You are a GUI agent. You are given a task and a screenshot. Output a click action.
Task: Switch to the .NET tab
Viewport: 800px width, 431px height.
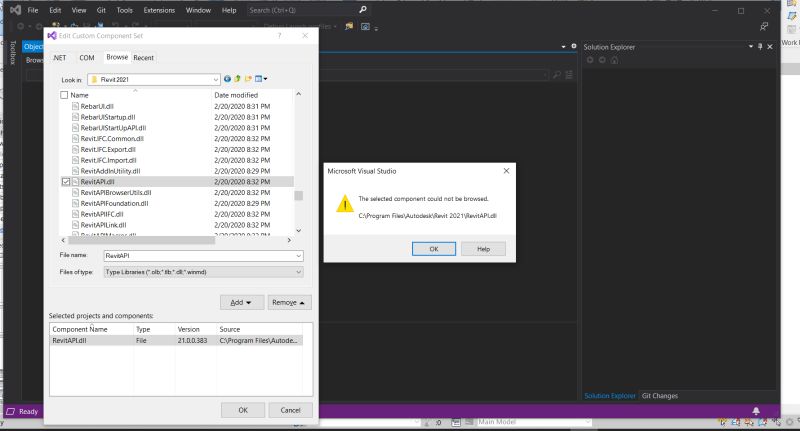tap(60, 58)
